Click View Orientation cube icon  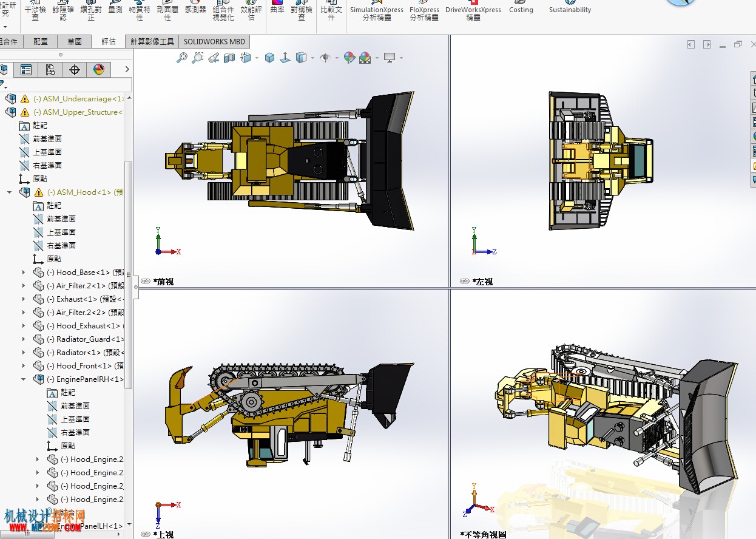pyautogui.click(x=246, y=58)
